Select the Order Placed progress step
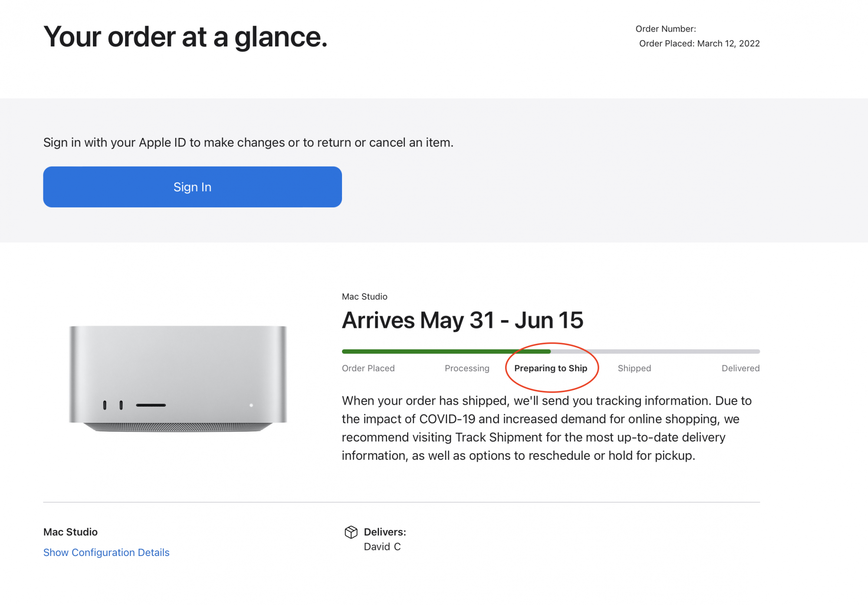Viewport: 868px width, 605px height. (368, 368)
